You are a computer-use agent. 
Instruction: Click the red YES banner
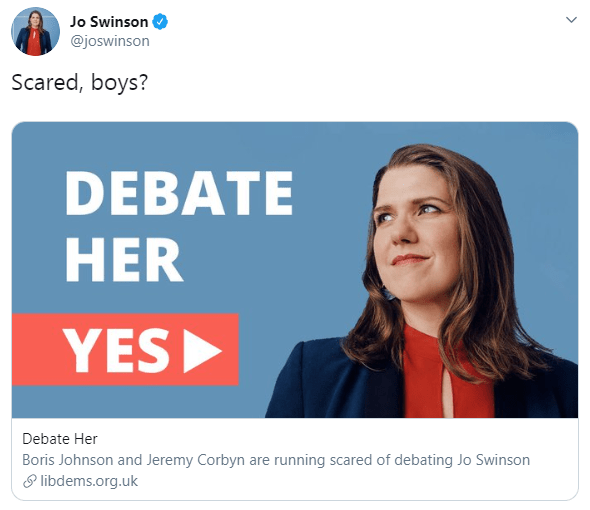[x=125, y=349]
